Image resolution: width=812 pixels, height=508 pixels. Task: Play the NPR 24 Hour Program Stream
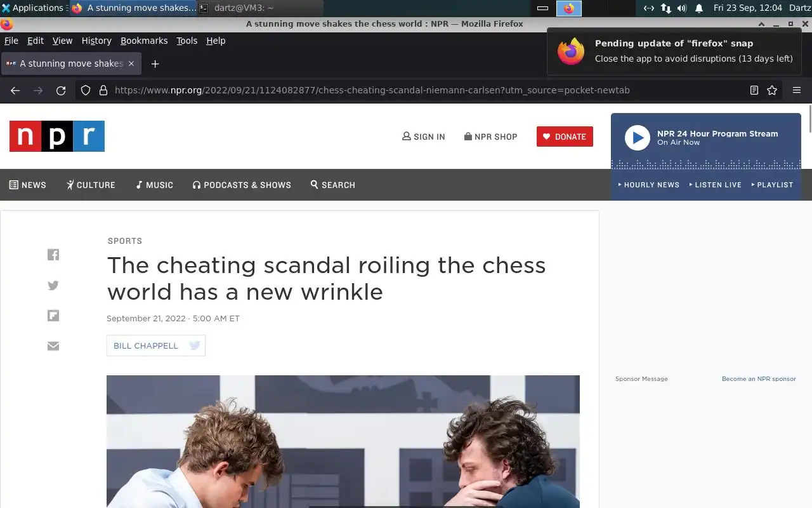(638, 138)
